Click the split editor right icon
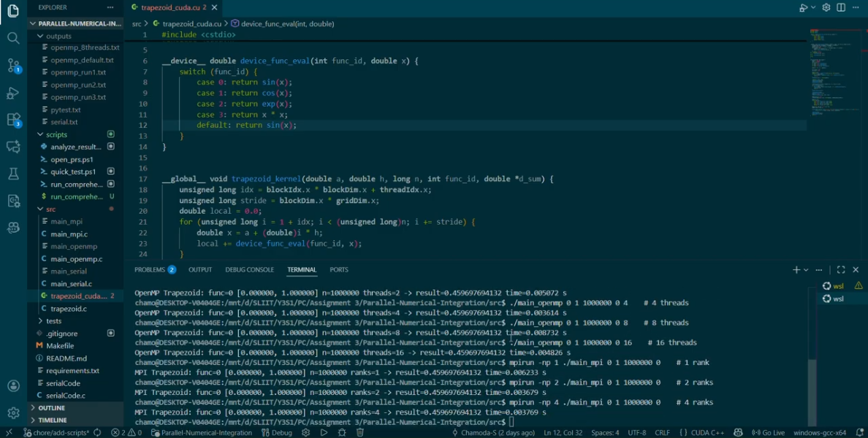Viewport: 868px width, 438px height. click(841, 7)
